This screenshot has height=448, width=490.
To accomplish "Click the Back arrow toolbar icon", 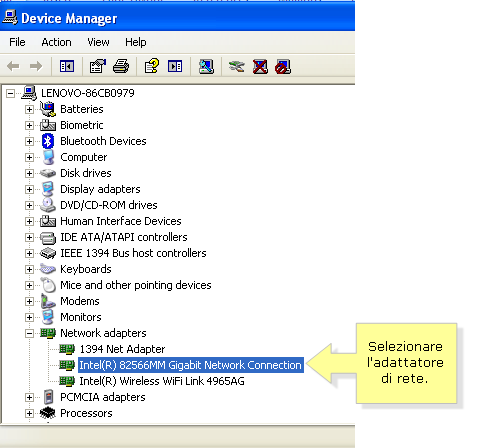I will pos(13,66).
